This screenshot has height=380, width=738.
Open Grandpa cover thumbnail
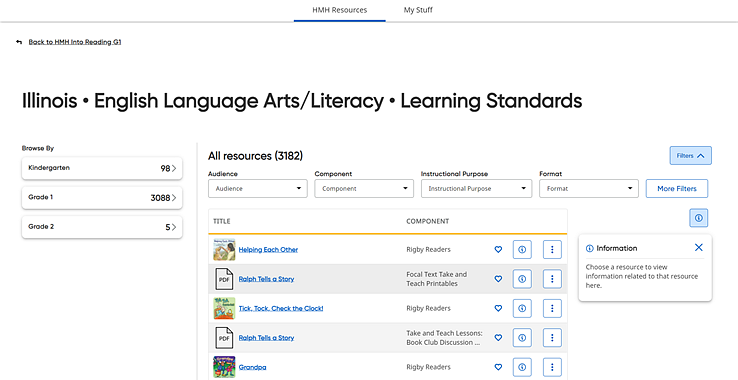tap(224, 367)
